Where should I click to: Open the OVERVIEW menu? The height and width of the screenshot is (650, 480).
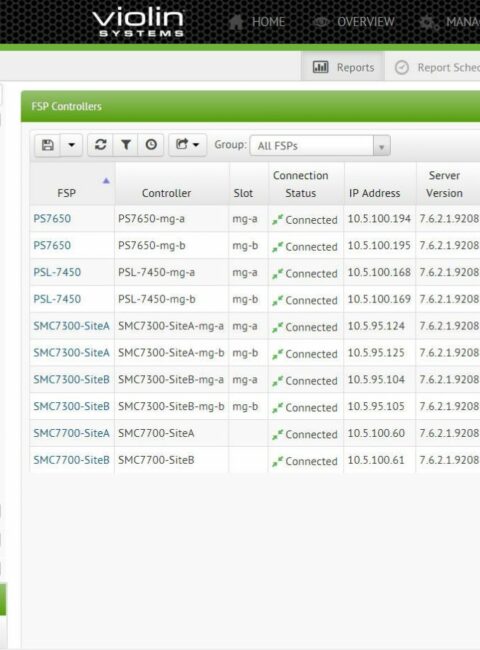(354, 22)
